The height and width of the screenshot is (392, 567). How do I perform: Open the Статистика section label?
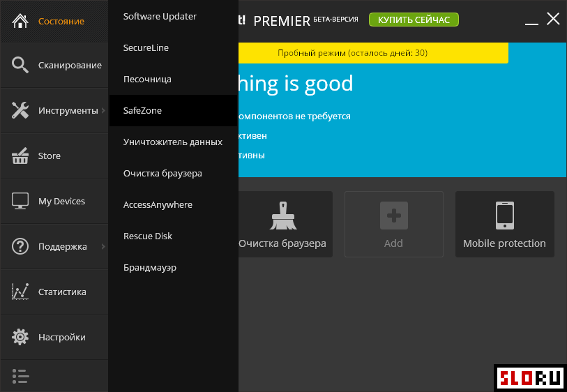(62, 292)
